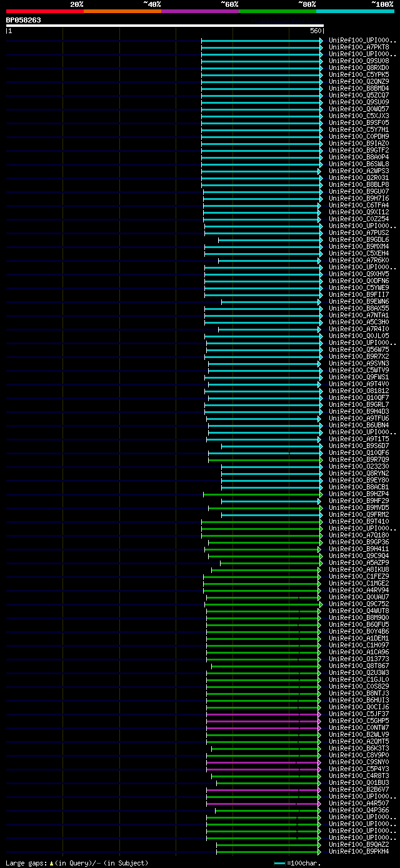Screen dimensions: 400x868
Task: Select the UniRef100_Q9XHV5 hit name
Action: click(x=359, y=274)
